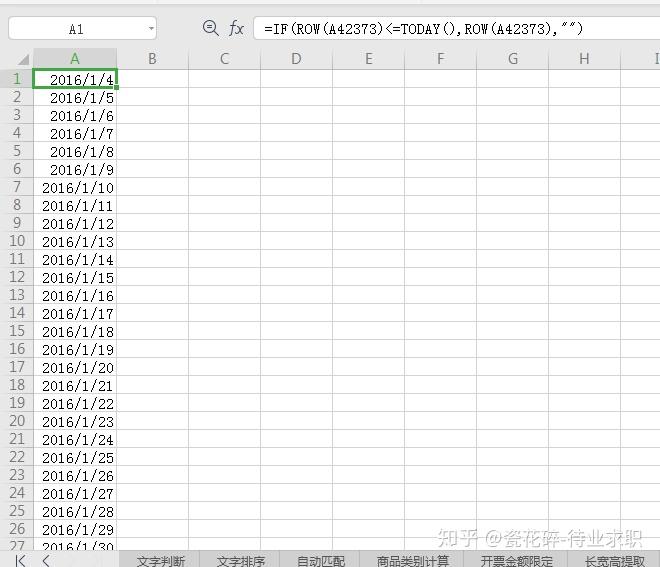Click cell containing 2016/1/10
660x567 pixels.
coord(75,187)
